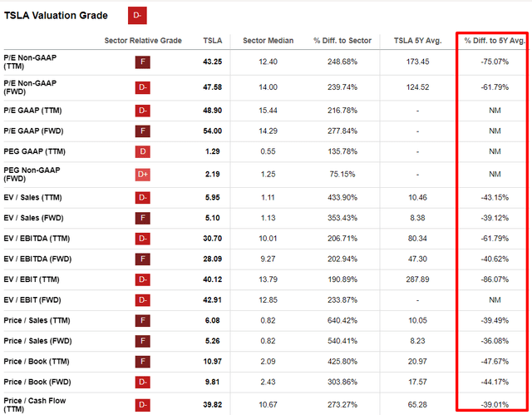
Task: Click the 5Y difference value -75.07%
Action: tap(495, 62)
